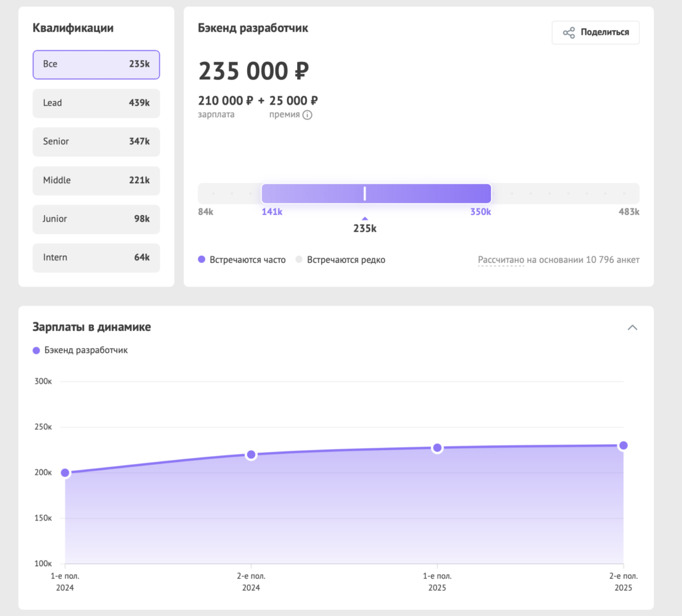Select the Все qualification filter
Viewport: 682px width, 616px height.
(x=96, y=65)
